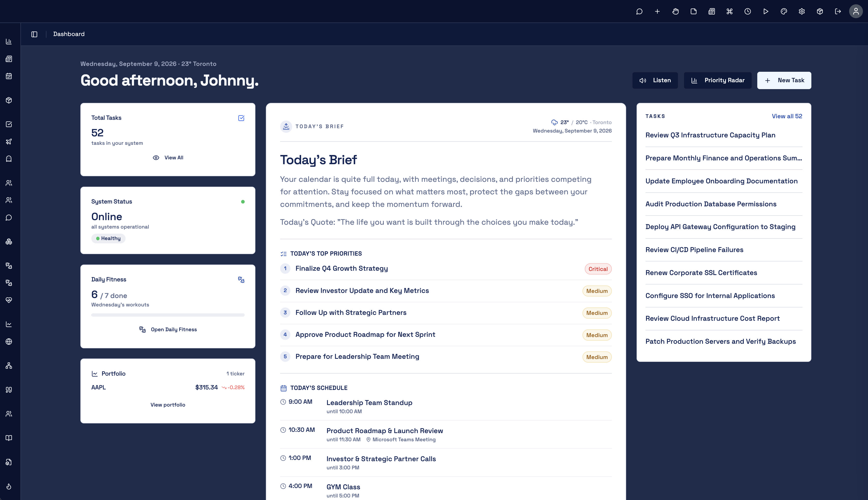Open the clock history icon in the top toolbar
The image size is (868, 500).
click(748, 11)
